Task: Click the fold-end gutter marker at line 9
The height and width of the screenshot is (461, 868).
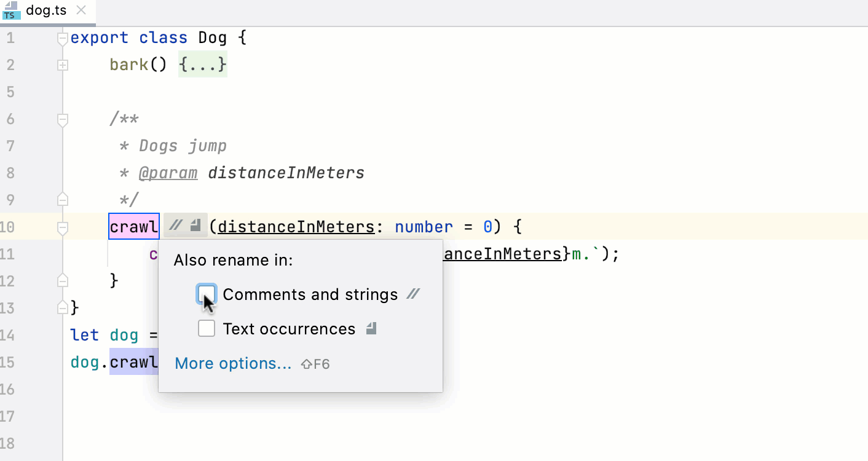Action: [61, 199]
